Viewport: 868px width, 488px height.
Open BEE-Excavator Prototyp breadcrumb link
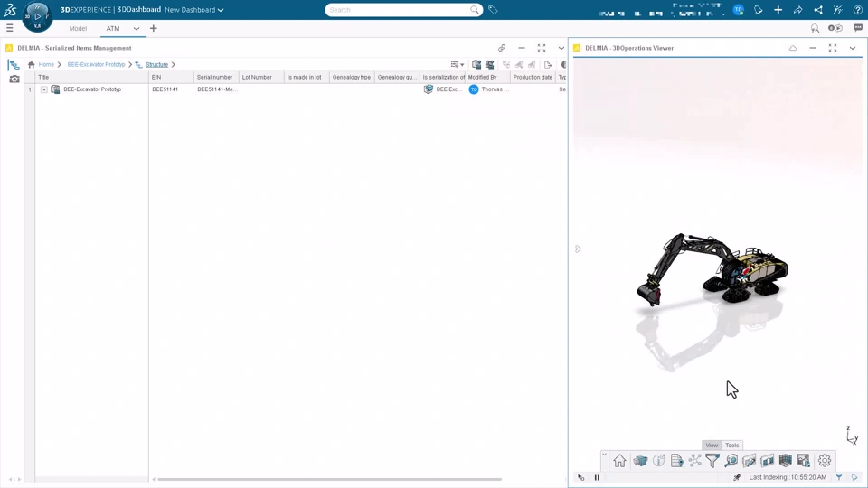click(x=96, y=65)
